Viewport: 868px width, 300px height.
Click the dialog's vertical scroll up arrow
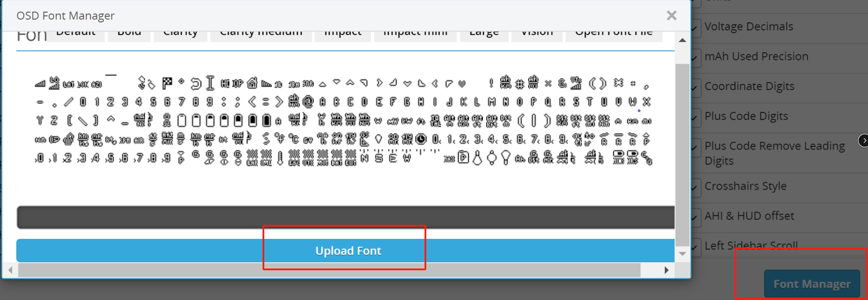(x=682, y=41)
